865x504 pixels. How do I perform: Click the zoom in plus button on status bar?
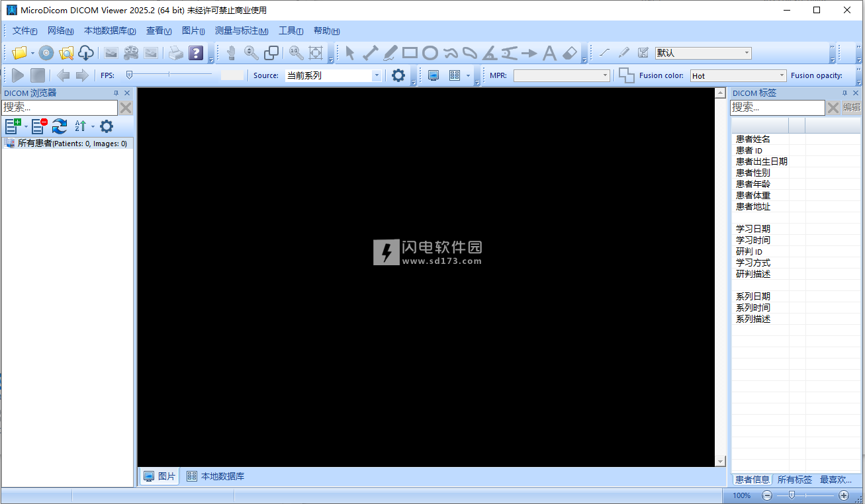click(844, 495)
